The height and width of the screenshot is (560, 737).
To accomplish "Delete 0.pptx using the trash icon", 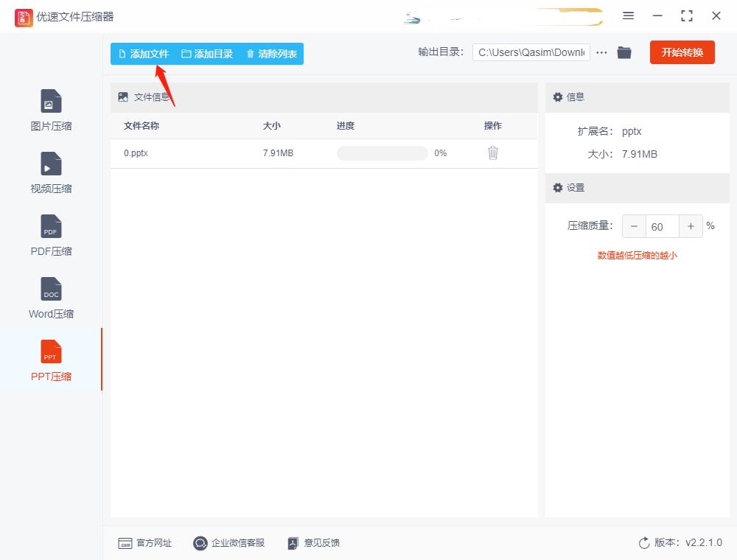I will [x=492, y=153].
